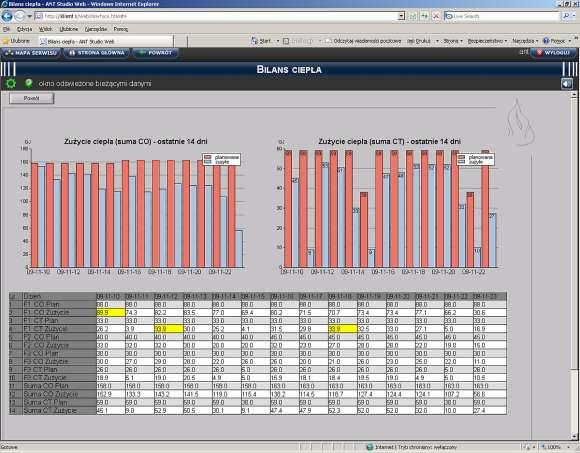580x453 pixels.
Task: Click the striped bars icon left of Bilans ciepła
Action: tap(8, 69)
